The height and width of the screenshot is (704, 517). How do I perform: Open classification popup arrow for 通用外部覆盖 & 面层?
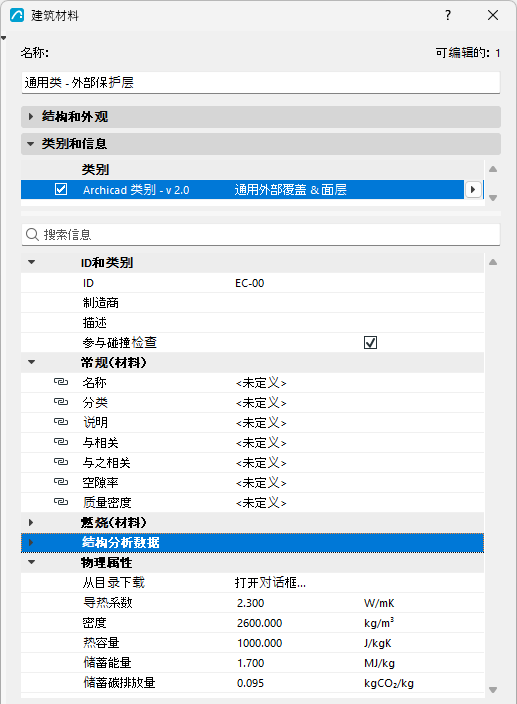click(x=473, y=189)
